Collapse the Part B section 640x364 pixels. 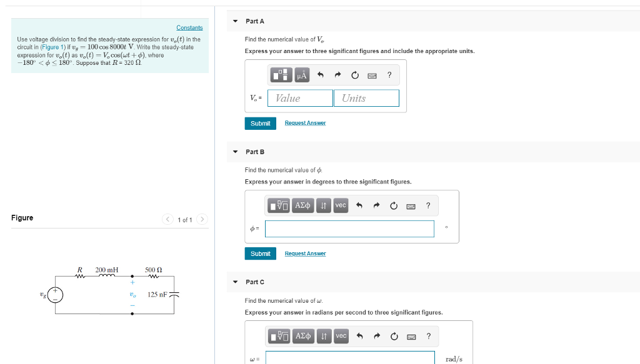[236, 152]
